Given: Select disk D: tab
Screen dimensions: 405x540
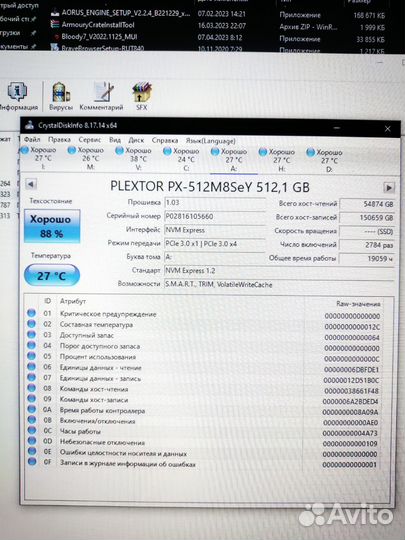Looking at the screenshot, I should pos(325,160).
